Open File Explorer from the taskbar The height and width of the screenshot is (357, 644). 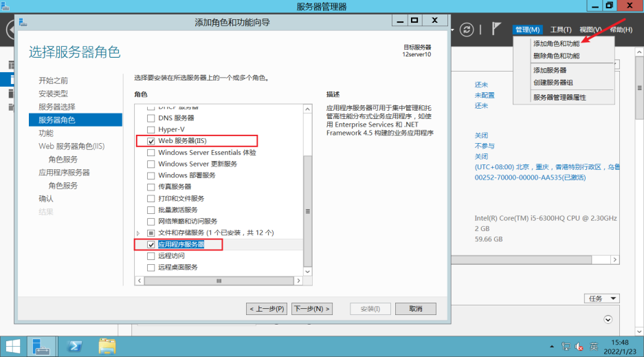pyautogui.click(x=107, y=347)
